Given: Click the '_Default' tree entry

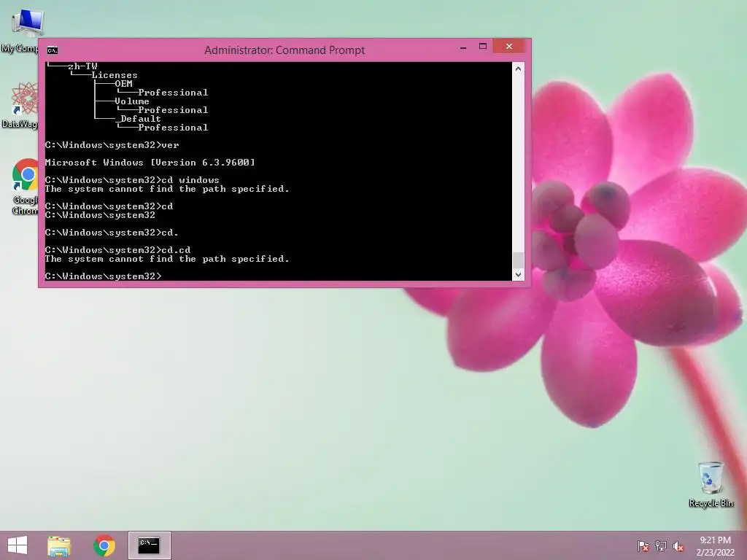Looking at the screenshot, I should 138,119.
